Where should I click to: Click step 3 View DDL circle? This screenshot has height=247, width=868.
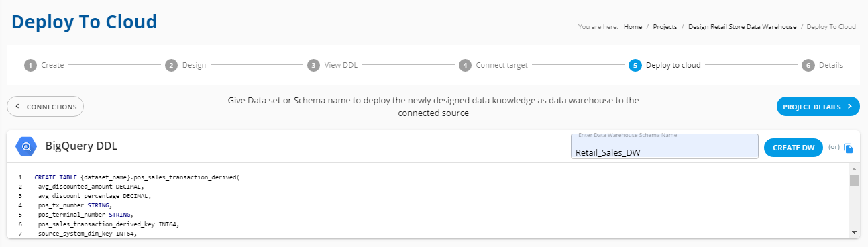(313, 65)
